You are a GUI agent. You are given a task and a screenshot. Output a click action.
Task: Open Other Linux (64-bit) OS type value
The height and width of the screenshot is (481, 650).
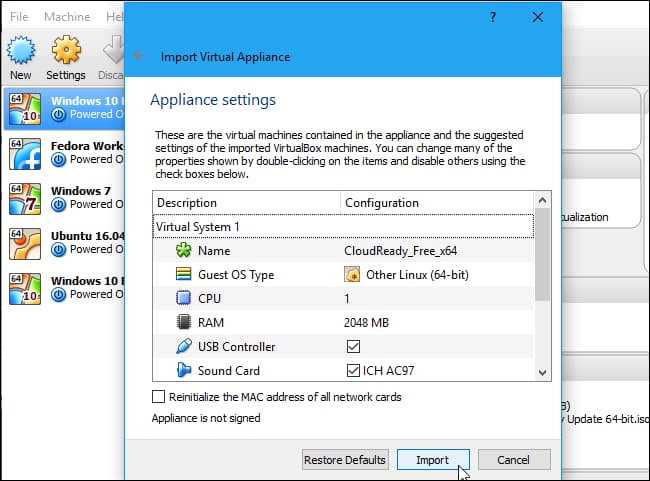pyautogui.click(x=415, y=275)
